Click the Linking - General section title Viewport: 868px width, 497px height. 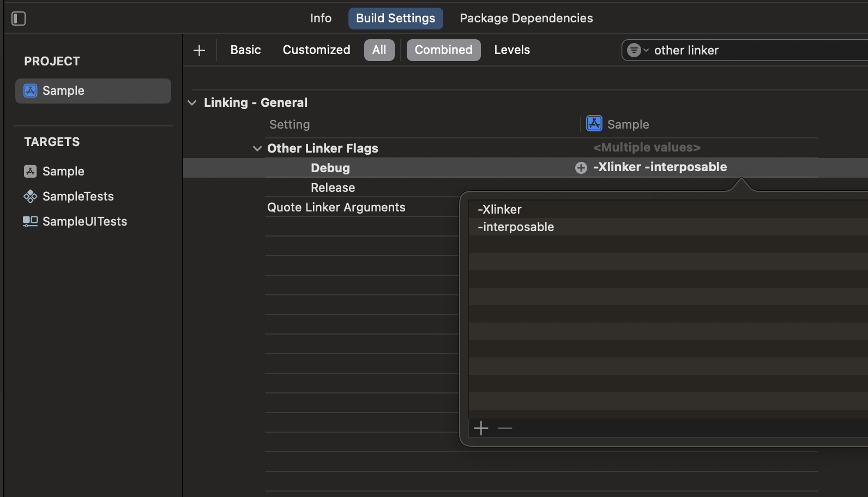click(x=256, y=102)
